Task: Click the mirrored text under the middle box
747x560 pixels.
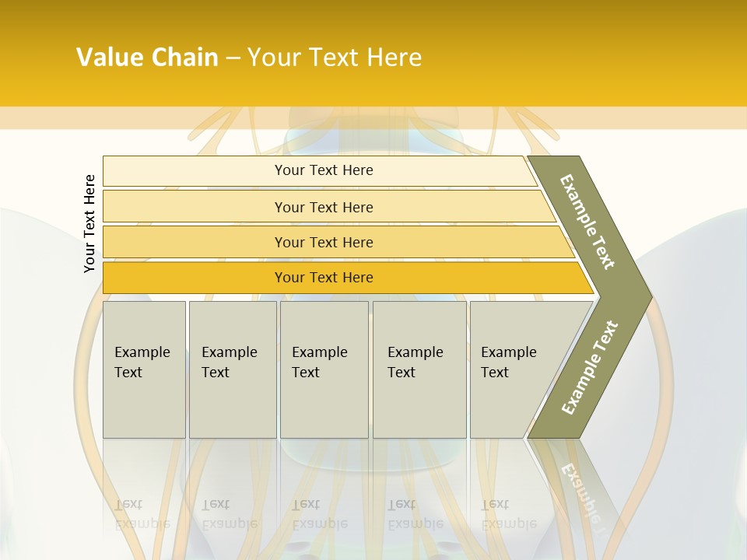Action: pyautogui.click(x=319, y=513)
